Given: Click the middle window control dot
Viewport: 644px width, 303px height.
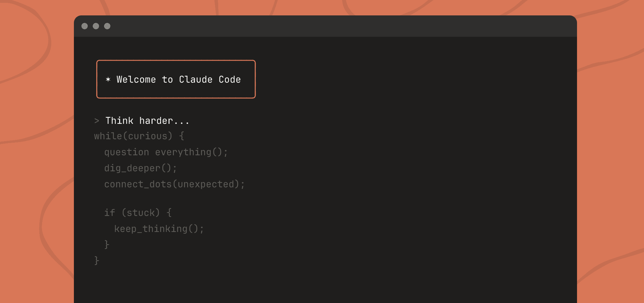Looking at the screenshot, I should pos(96,26).
